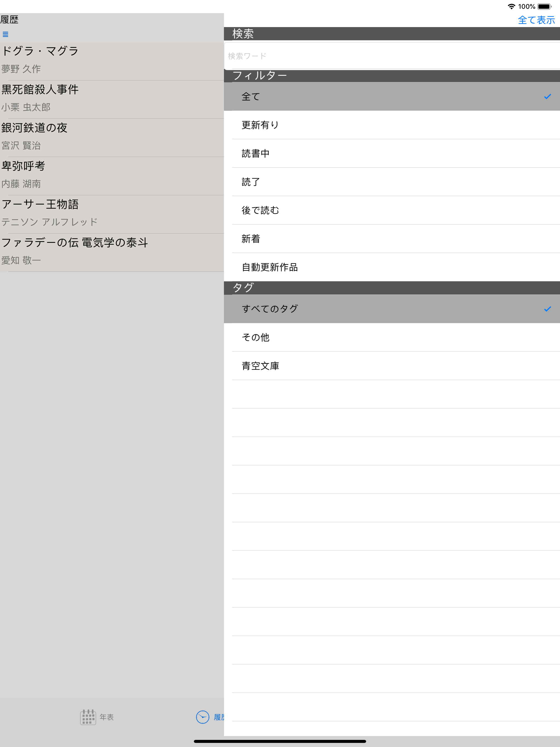Tap the checkmark on the すべてのタグ row
This screenshot has height=747, width=560.
point(547,309)
